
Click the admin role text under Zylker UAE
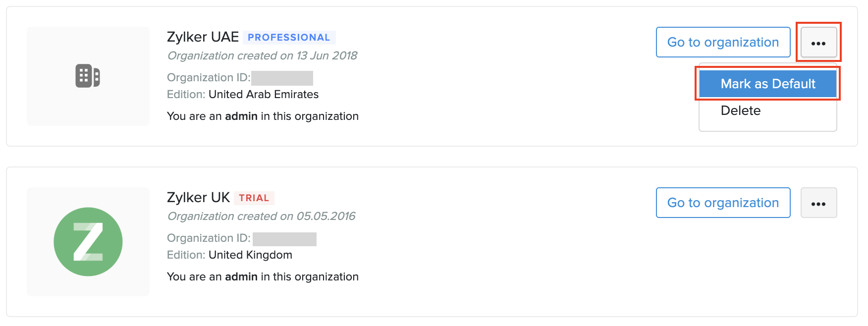click(241, 116)
